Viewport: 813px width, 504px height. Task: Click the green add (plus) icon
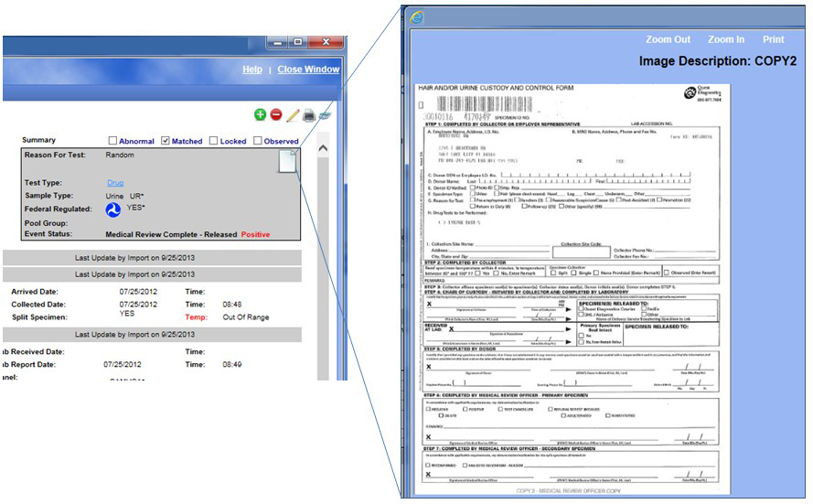coord(261,114)
